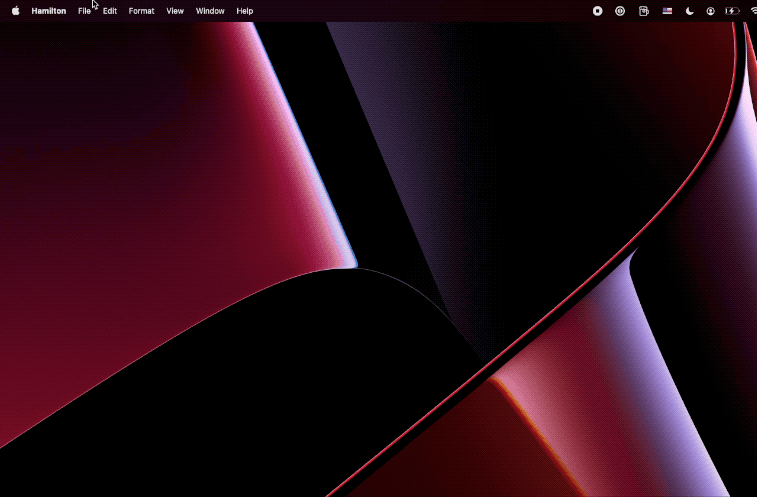Open the Apple menu

[15, 11]
